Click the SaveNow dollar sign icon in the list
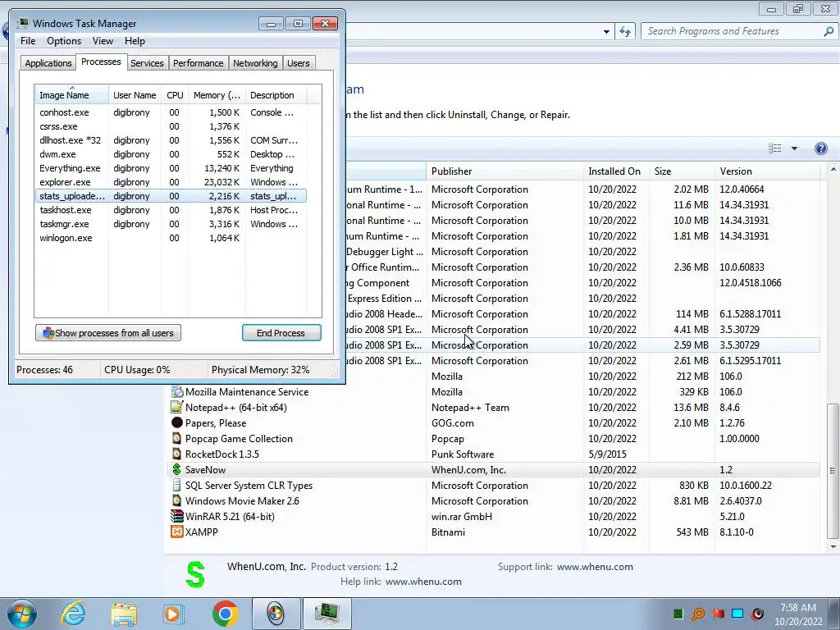This screenshot has width=840, height=630. point(177,470)
